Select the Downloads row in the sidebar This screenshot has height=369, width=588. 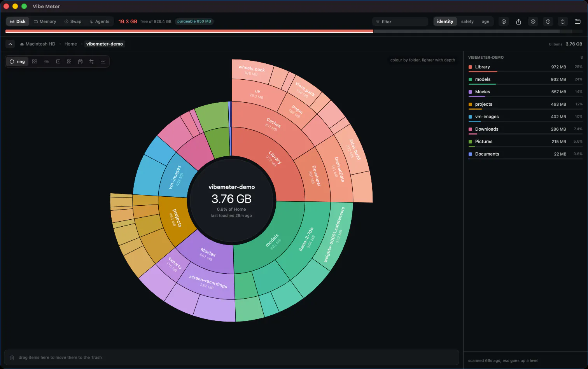point(525,129)
